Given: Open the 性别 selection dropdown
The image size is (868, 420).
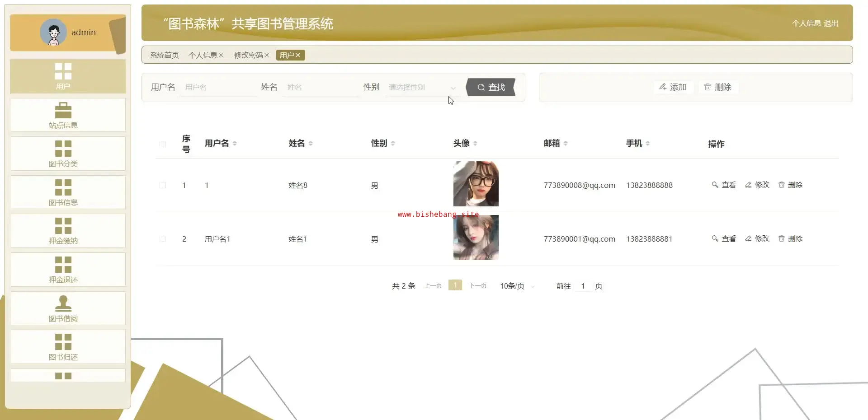Looking at the screenshot, I should tap(422, 88).
